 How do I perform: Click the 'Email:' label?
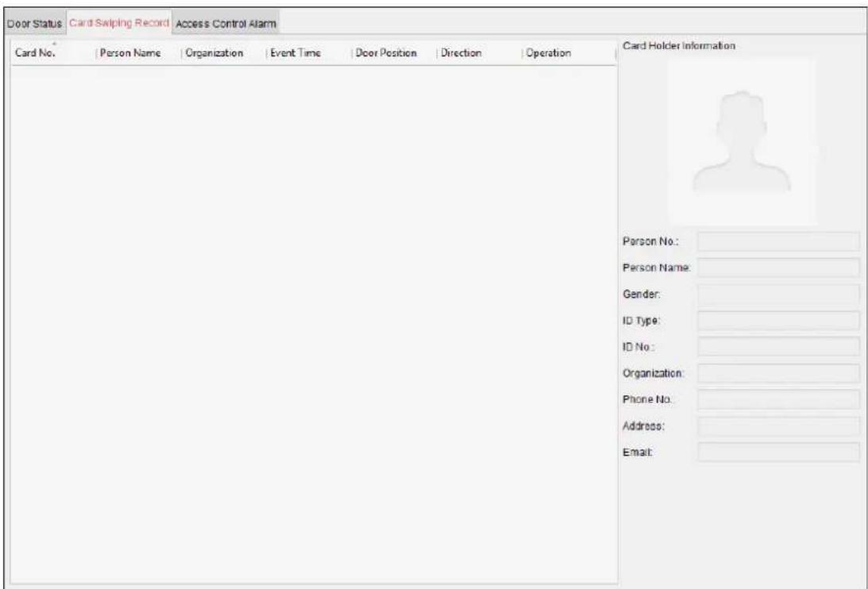tap(638, 452)
